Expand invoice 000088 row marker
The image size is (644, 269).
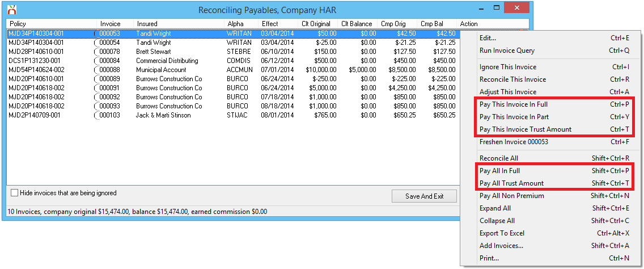(x=96, y=70)
